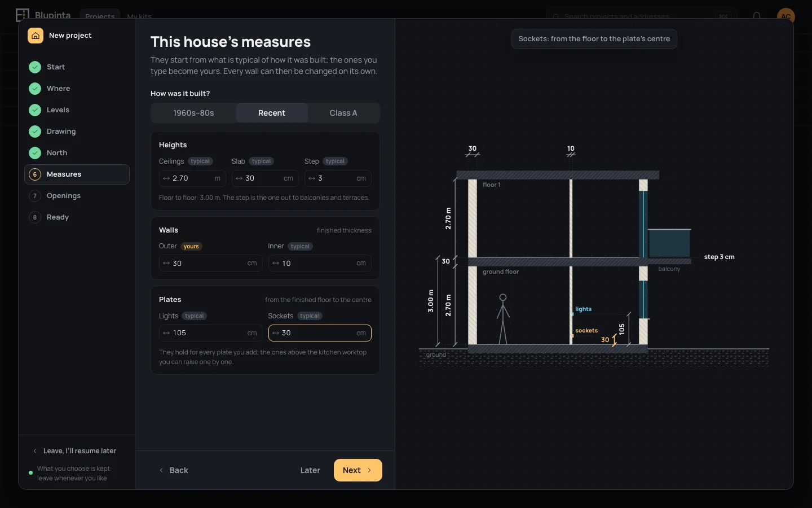Edit the Sockets plate height field

click(x=320, y=333)
